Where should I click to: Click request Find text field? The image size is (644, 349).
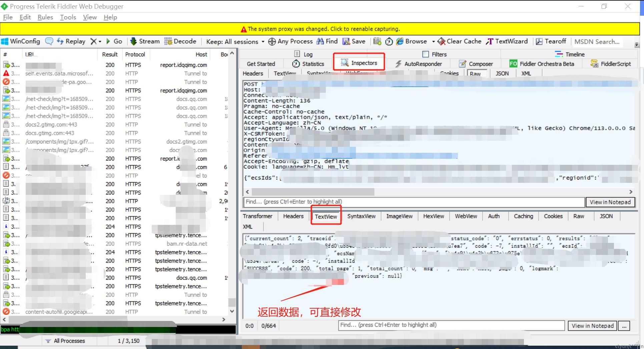414,202
